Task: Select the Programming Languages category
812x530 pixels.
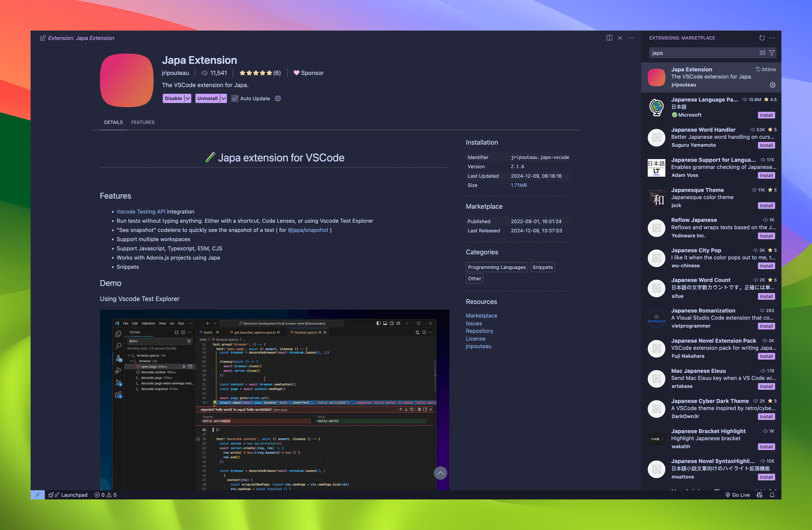Action: click(497, 267)
